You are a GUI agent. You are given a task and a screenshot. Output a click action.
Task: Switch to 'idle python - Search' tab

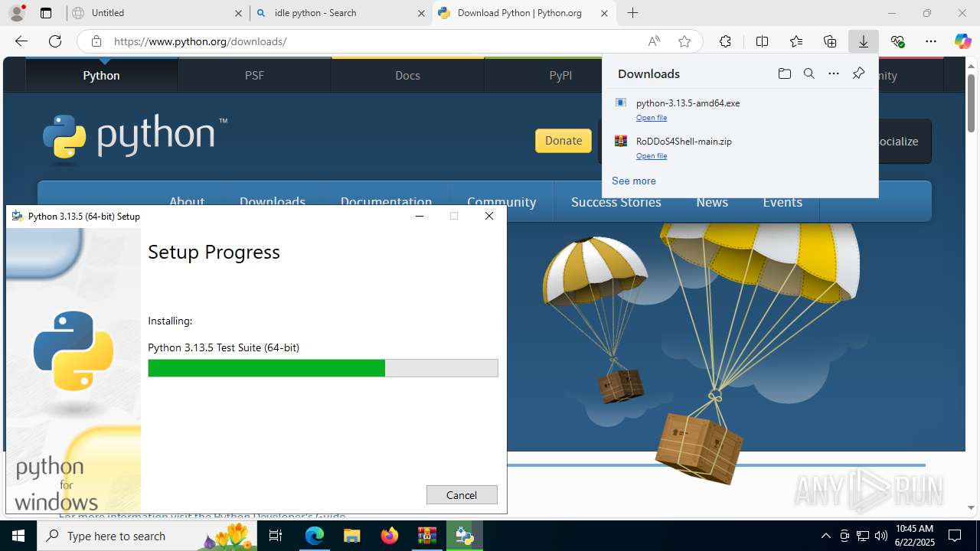coord(341,13)
